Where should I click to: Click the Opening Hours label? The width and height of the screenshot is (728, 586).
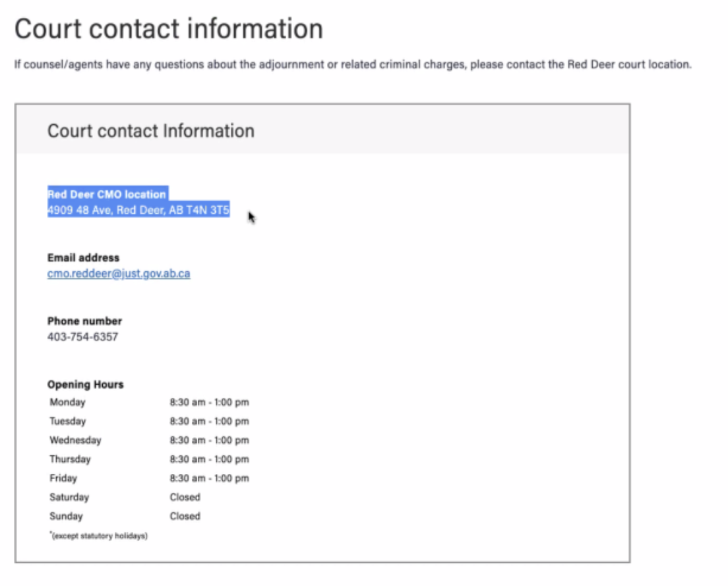point(85,385)
